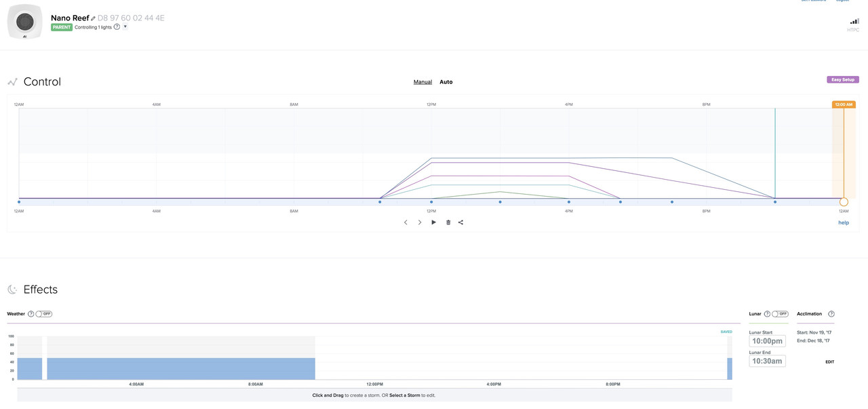Click the pencil icon to rename Nano Reef

[x=94, y=18]
